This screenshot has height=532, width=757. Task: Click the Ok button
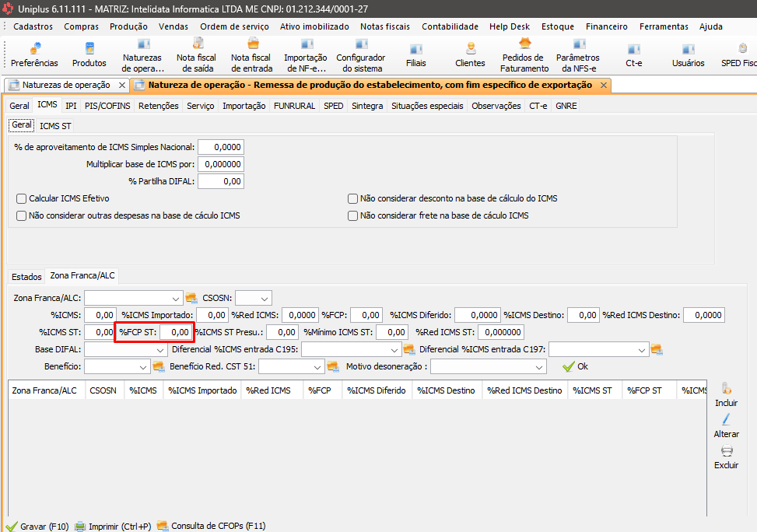click(575, 366)
